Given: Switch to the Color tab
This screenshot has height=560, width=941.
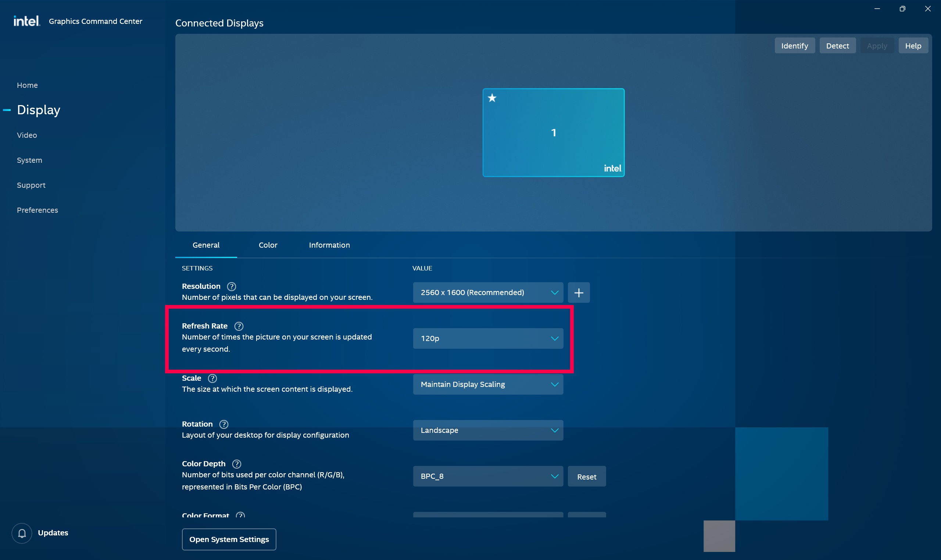Looking at the screenshot, I should (268, 245).
